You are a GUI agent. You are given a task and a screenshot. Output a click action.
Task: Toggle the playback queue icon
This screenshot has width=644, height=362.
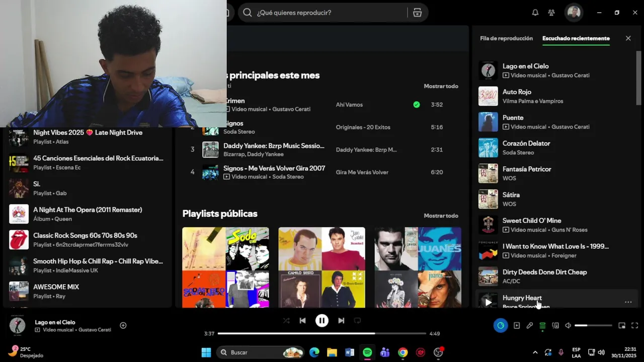click(x=542, y=325)
